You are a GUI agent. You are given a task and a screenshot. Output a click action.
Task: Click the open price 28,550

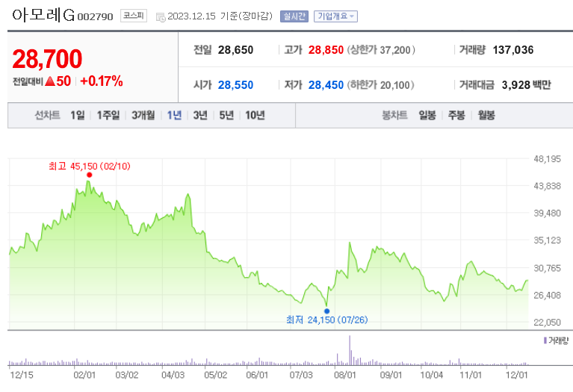pos(236,85)
